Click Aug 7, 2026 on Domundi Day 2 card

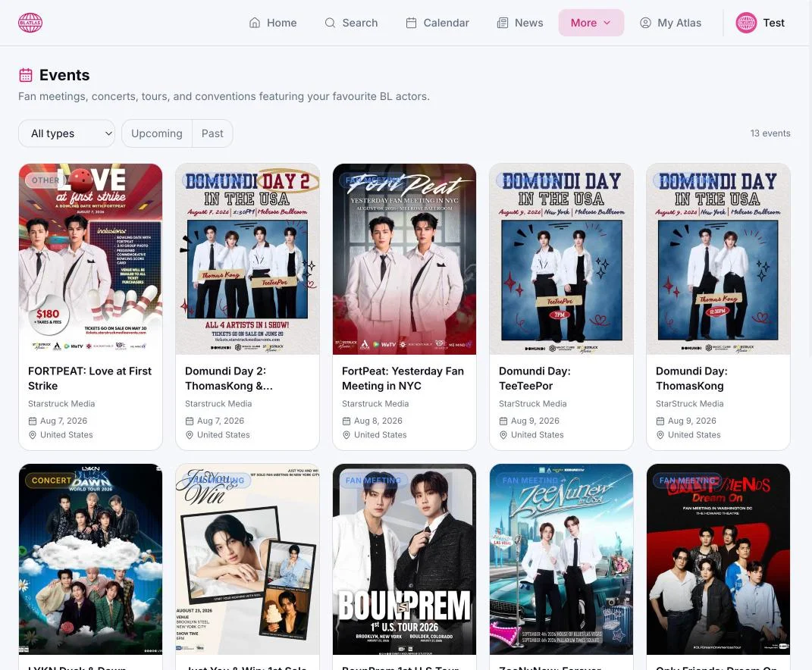point(221,421)
